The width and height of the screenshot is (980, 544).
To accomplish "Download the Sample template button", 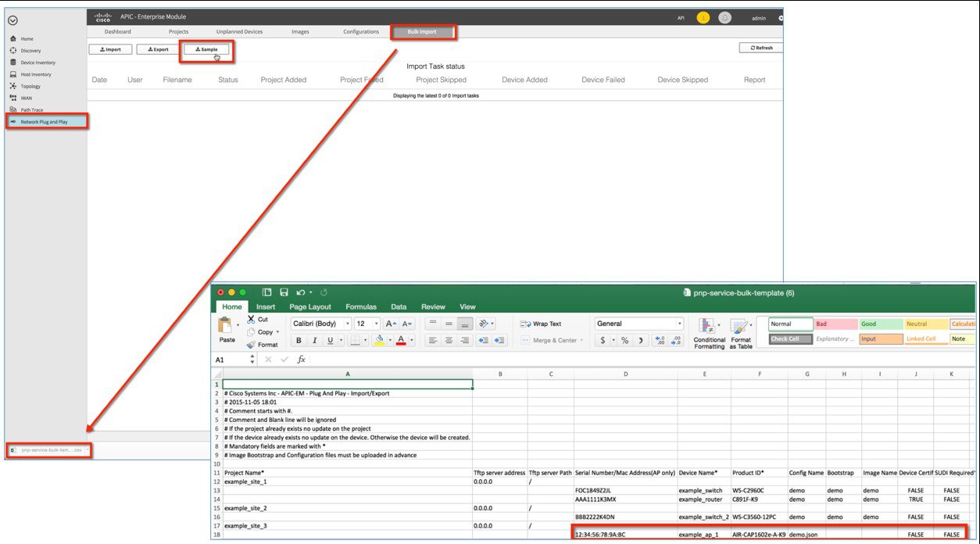I will [206, 49].
